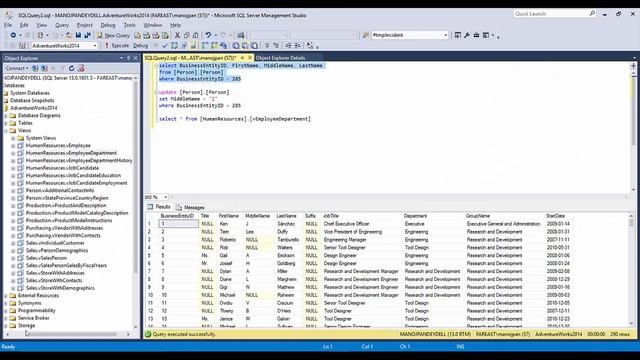Expand the Tables folder node

point(6,123)
